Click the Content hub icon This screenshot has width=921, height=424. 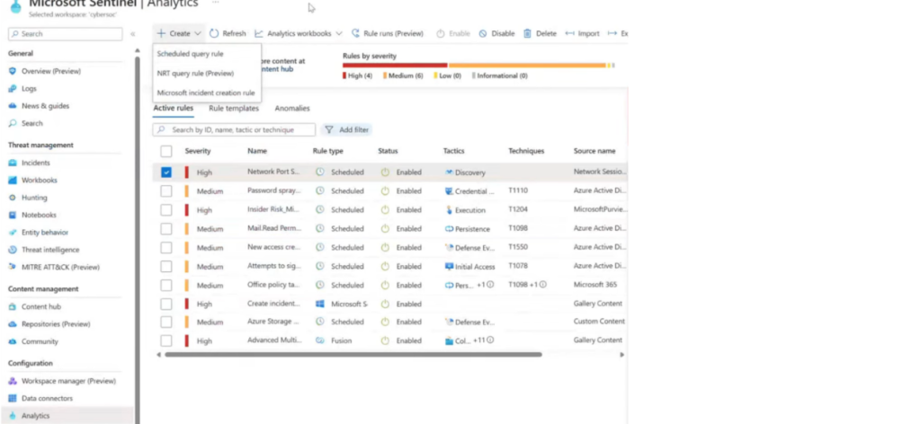click(x=12, y=307)
